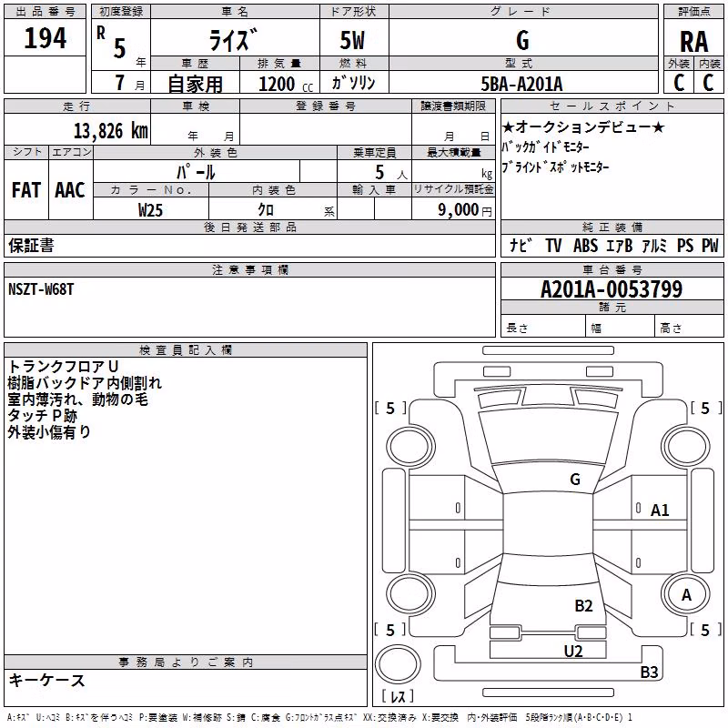Click the 保証書 entry
The height and width of the screenshot is (728, 728).
tap(31, 245)
